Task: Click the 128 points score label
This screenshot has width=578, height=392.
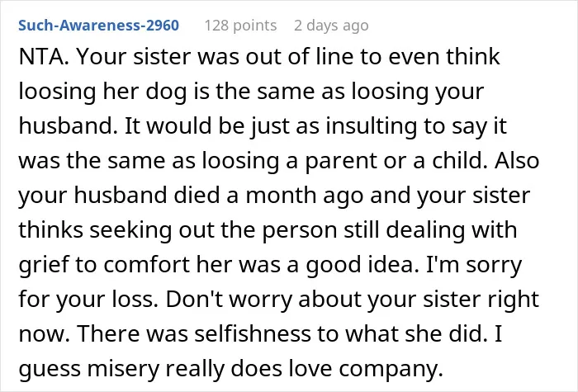Action: click(x=240, y=26)
